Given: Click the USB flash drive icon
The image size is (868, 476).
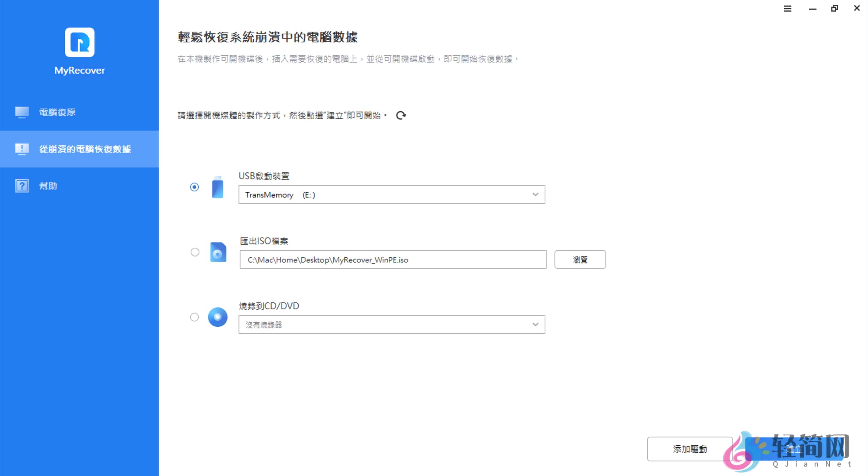Looking at the screenshot, I should (x=218, y=187).
